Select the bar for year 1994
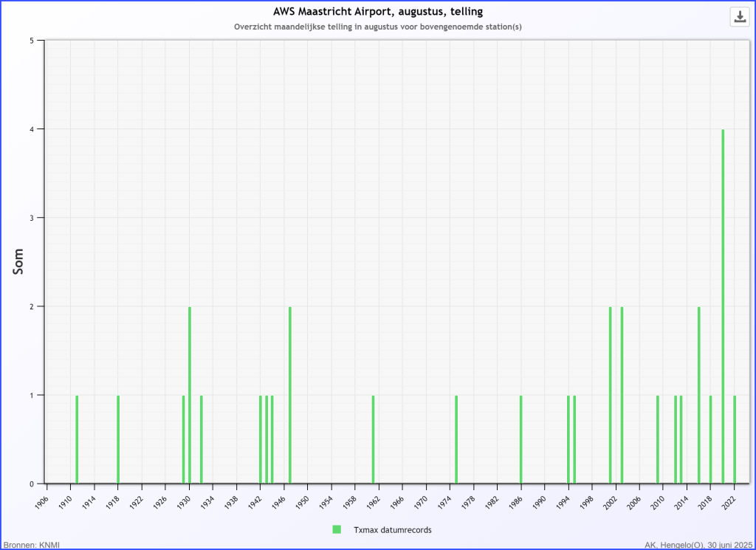This screenshot has width=756, height=550. (x=568, y=439)
